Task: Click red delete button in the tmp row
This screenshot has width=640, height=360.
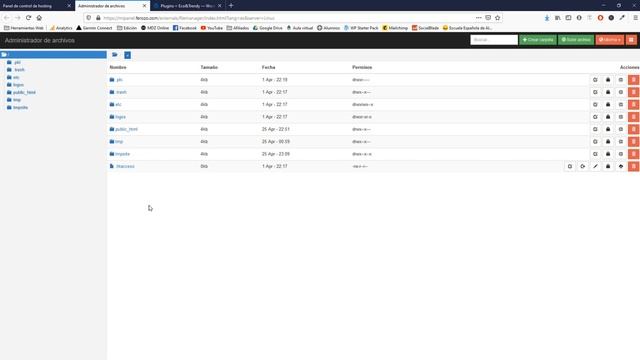Action: (x=633, y=142)
